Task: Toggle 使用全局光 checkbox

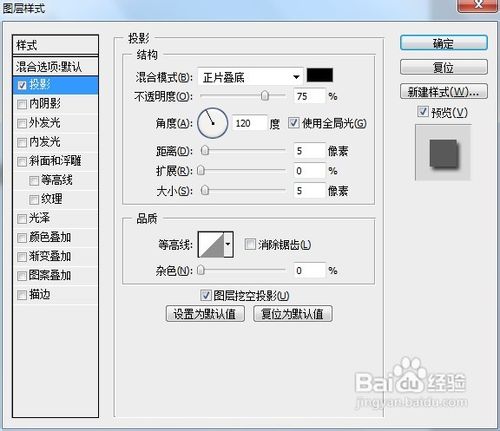Action: pyautogui.click(x=293, y=123)
